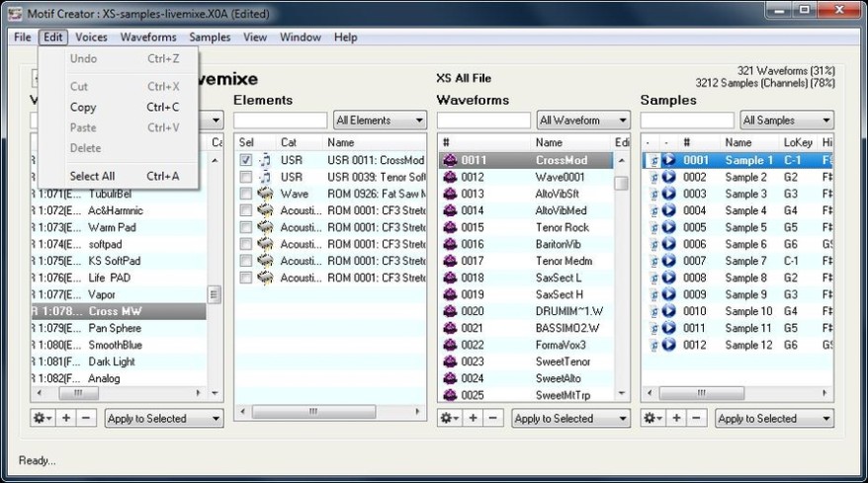Image resolution: width=868 pixels, height=483 pixels.
Task: Open the All Samples filter dropdown
Action: click(787, 121)
